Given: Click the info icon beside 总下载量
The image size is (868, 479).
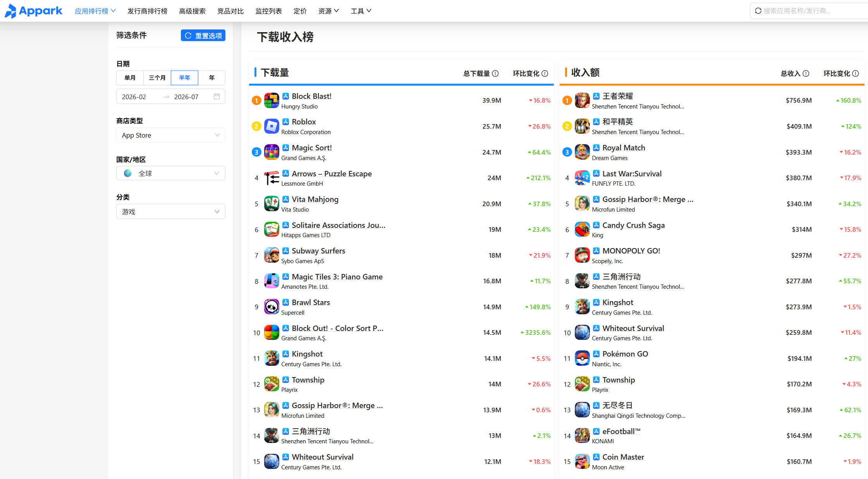Looking at the screenshot, I should (x=495, y=74).
